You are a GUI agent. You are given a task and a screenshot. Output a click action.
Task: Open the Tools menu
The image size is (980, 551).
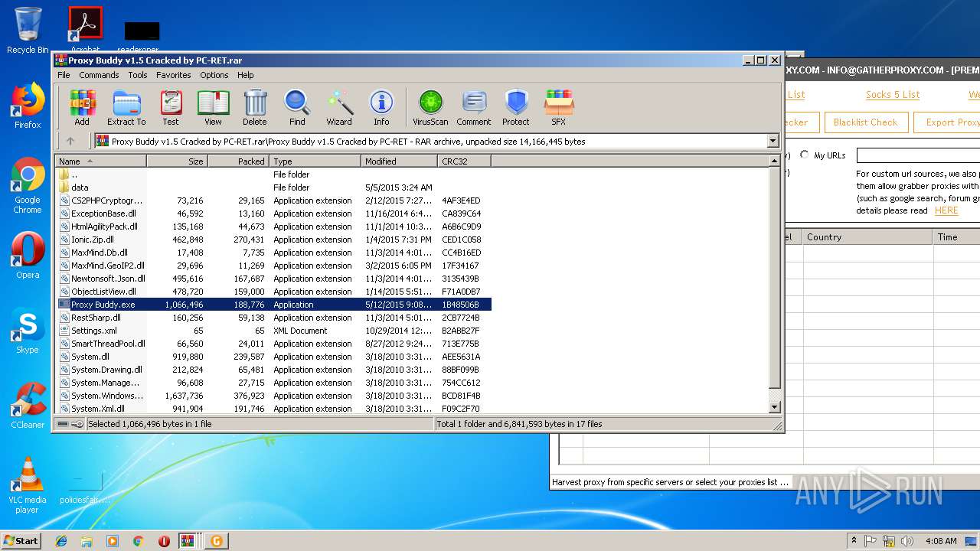pos(138,75)
